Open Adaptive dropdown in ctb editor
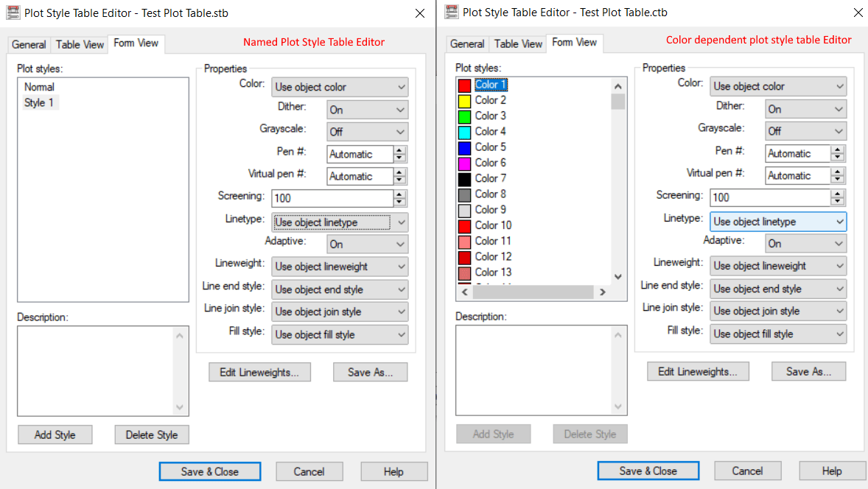 pos(806,243)
